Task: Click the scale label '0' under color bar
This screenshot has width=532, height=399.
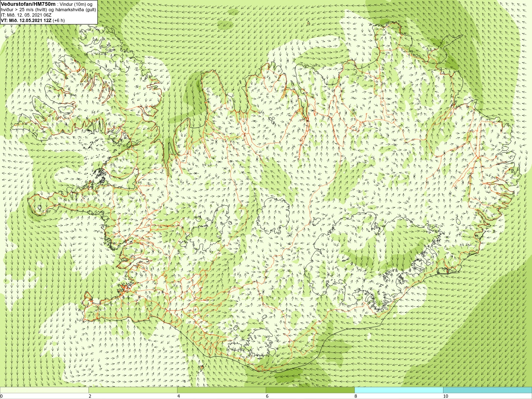Action: point(2,396)
